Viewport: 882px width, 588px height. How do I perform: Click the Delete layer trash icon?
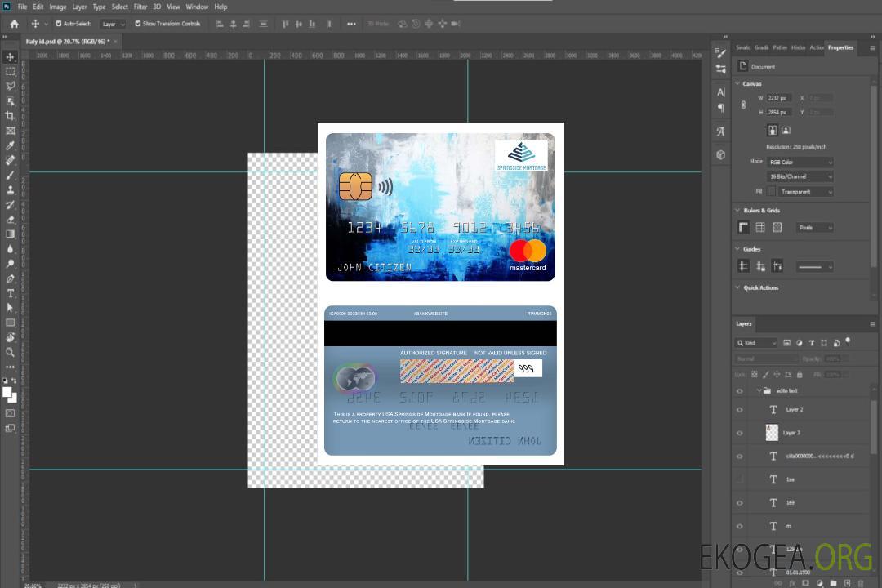(861, 583)
